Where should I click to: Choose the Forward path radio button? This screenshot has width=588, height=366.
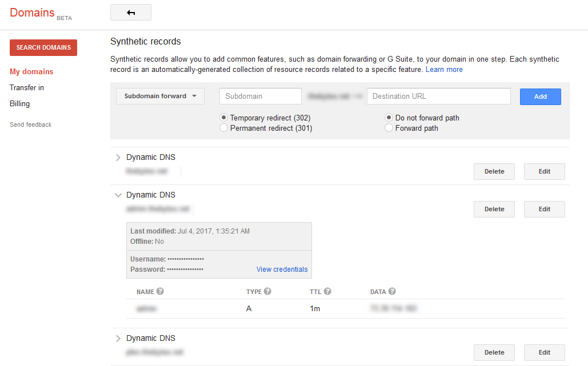pyautogui.click(x=389, y=128)
